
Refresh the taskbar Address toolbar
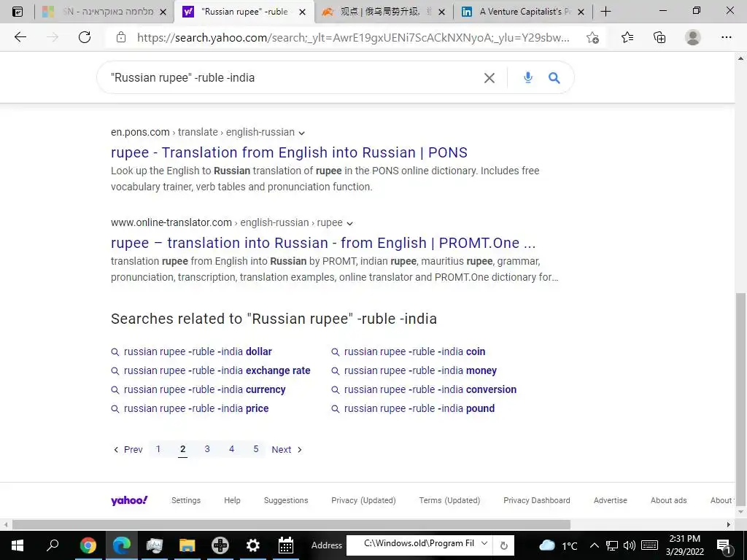coord(503,545)
